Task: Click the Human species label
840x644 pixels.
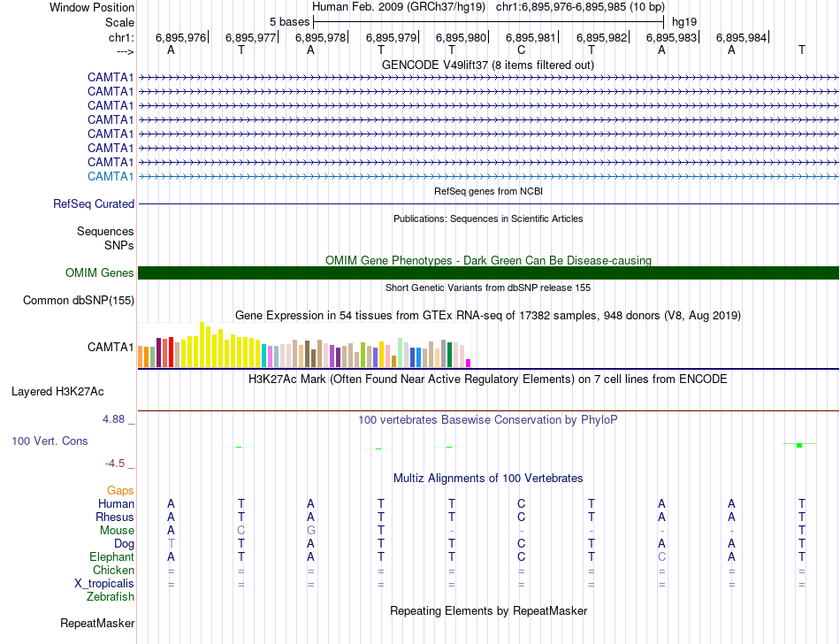Action: point(116,503)
